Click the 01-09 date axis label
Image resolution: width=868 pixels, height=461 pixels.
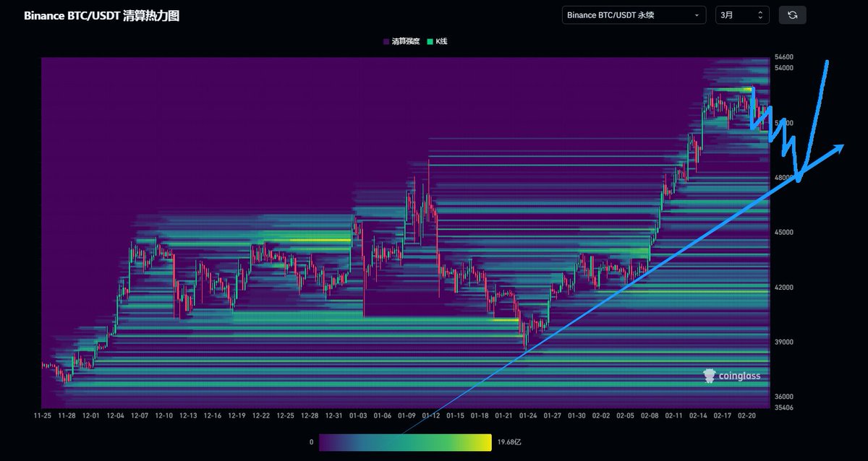407,415
